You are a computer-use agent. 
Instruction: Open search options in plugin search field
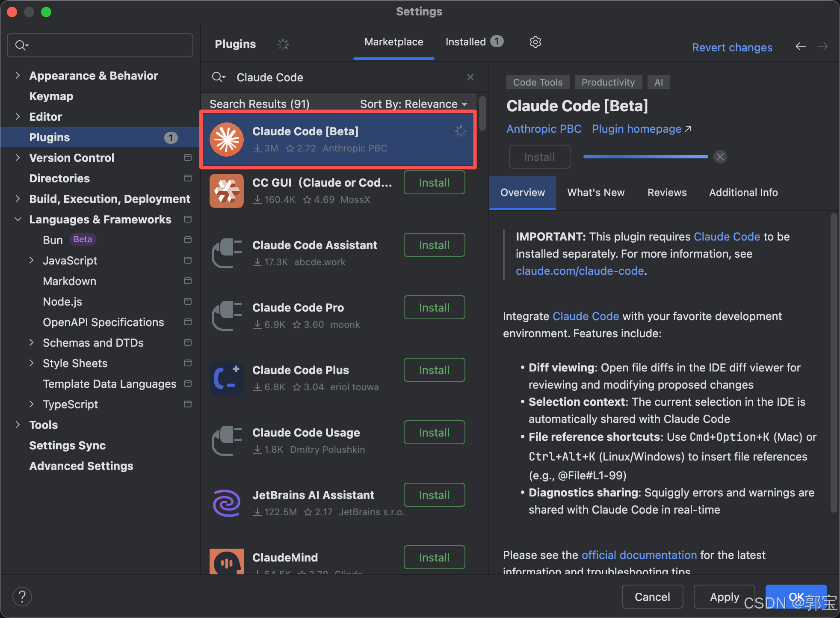pos(219,77)
